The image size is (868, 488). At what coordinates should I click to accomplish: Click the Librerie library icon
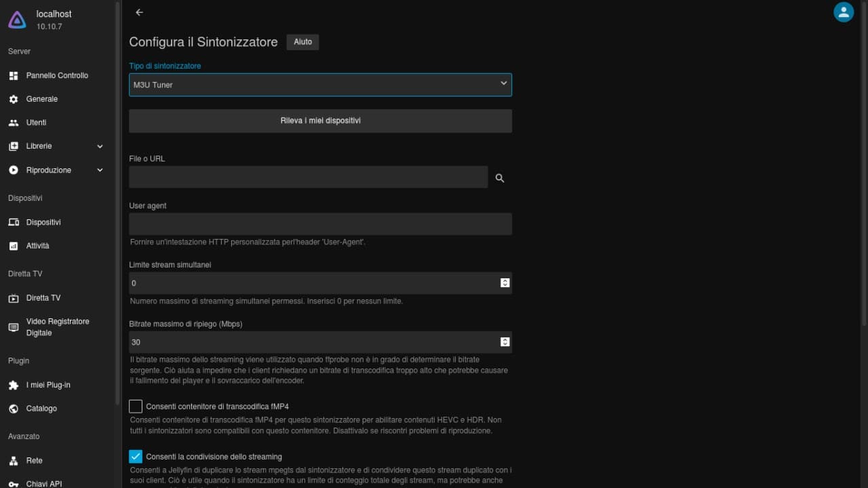click(x=14, y=147)
